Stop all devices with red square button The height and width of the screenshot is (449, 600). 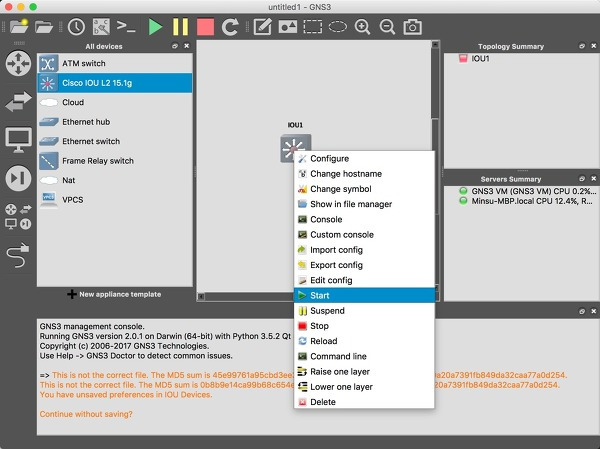(205, 27)
